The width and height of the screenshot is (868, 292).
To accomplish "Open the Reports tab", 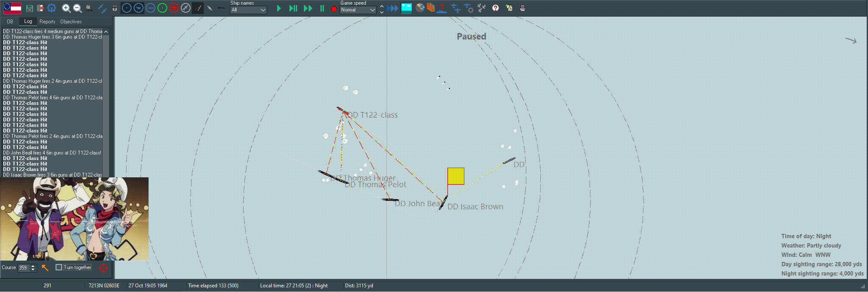I will point(48,22).
